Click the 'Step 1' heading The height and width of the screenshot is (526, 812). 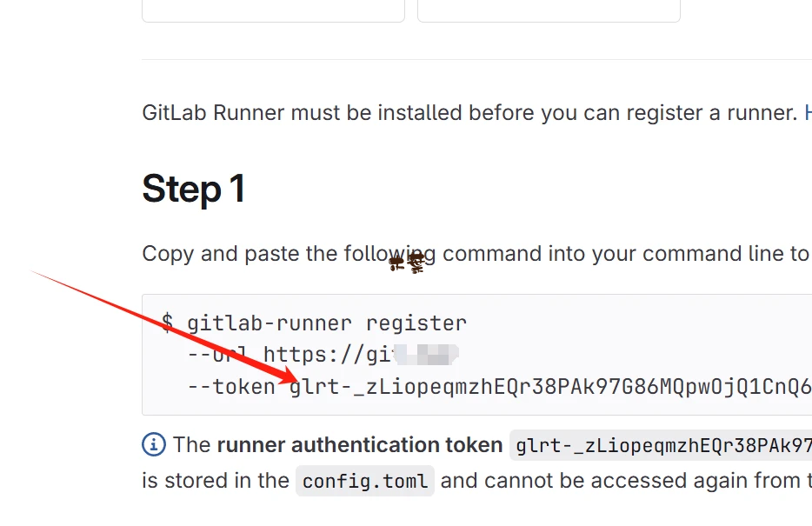[194, 189]
